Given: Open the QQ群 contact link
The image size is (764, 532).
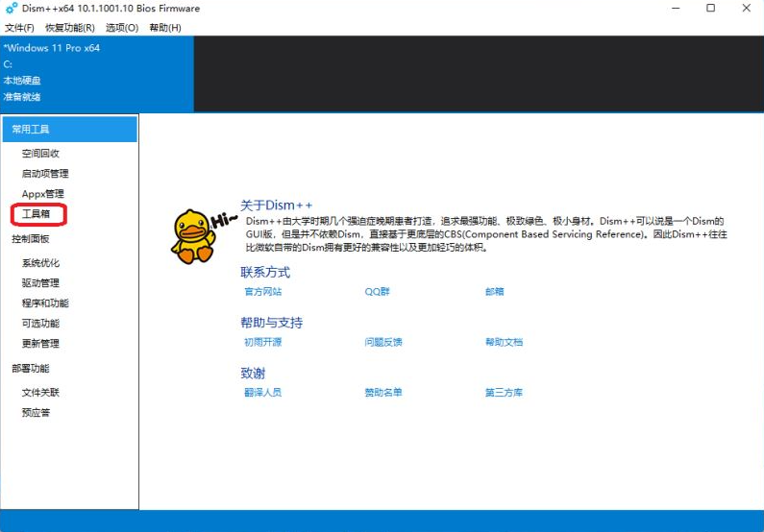Looking at the screenshot, I should (x=377, y=292).
